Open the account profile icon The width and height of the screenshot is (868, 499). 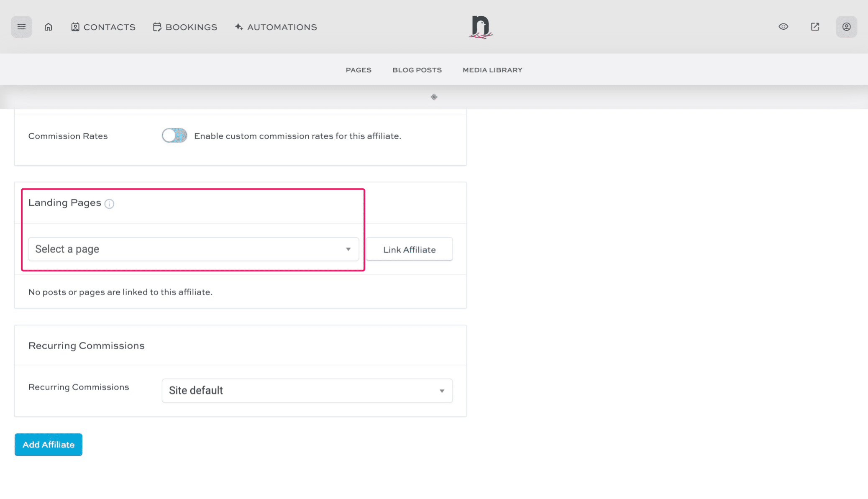coord(846,26)
